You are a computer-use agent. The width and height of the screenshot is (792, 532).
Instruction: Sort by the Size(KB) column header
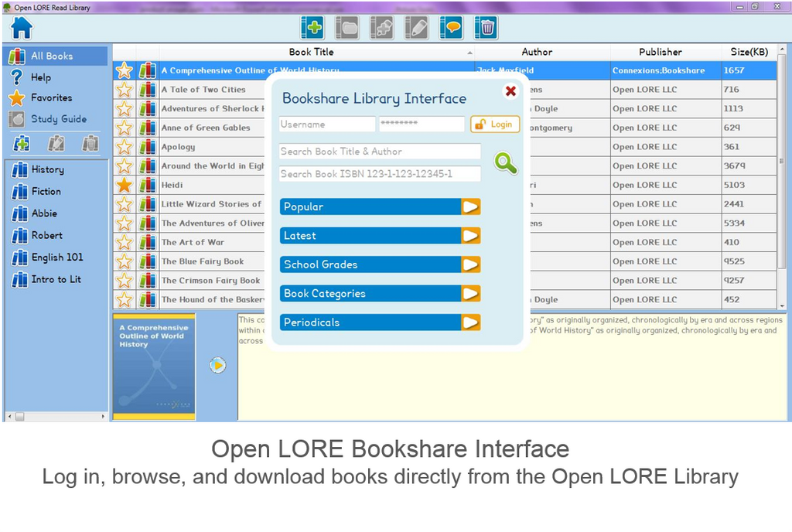[749, 52]
